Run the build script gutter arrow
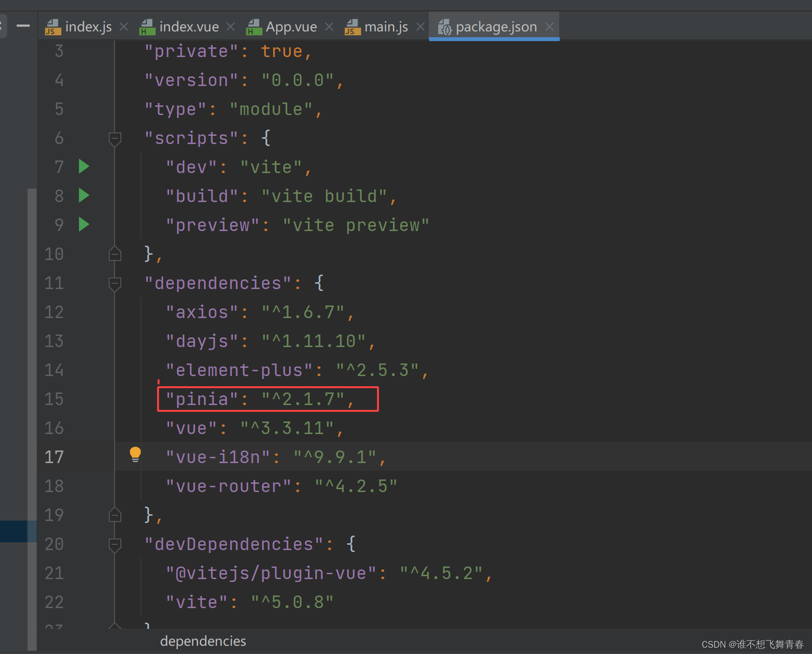Image resolution: width=812 pixels, height=654 pixels. [84, 195]
